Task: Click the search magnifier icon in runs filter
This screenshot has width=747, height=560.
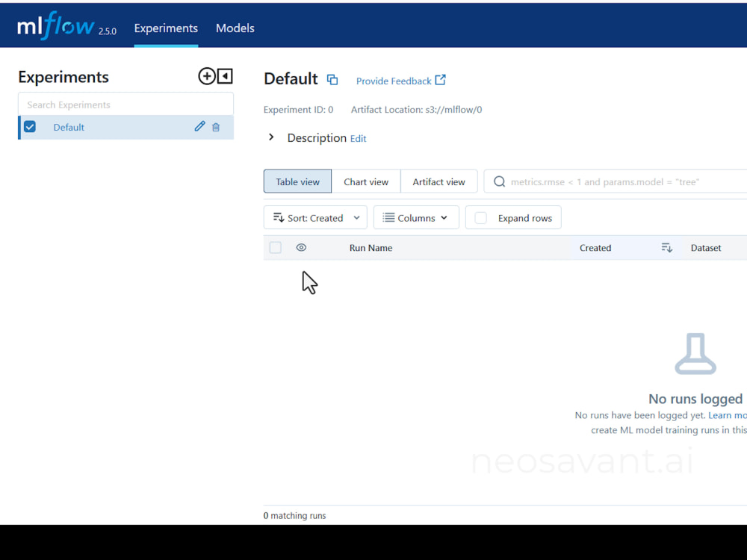Action: [499, 181]
